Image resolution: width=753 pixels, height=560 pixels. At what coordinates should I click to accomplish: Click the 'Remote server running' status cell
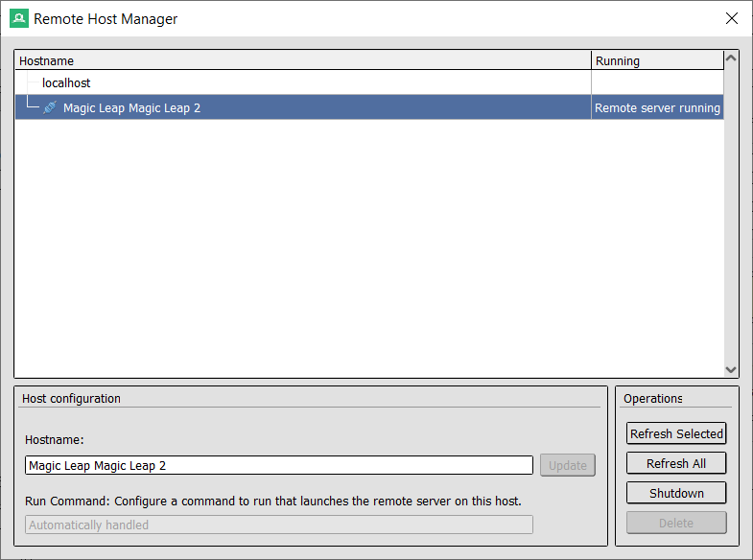(657, 108)
